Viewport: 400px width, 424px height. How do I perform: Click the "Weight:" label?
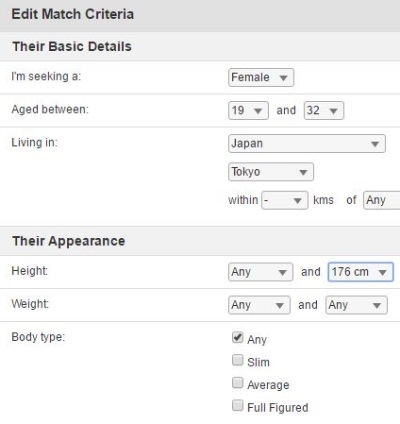click(x=30, y=304)
